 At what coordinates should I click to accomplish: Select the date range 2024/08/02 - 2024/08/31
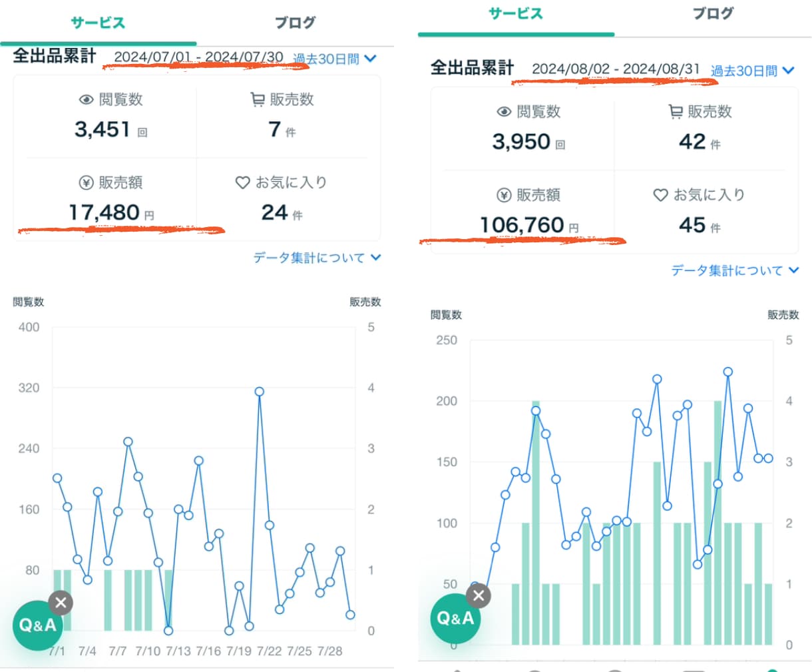click(x=616, y=69)
